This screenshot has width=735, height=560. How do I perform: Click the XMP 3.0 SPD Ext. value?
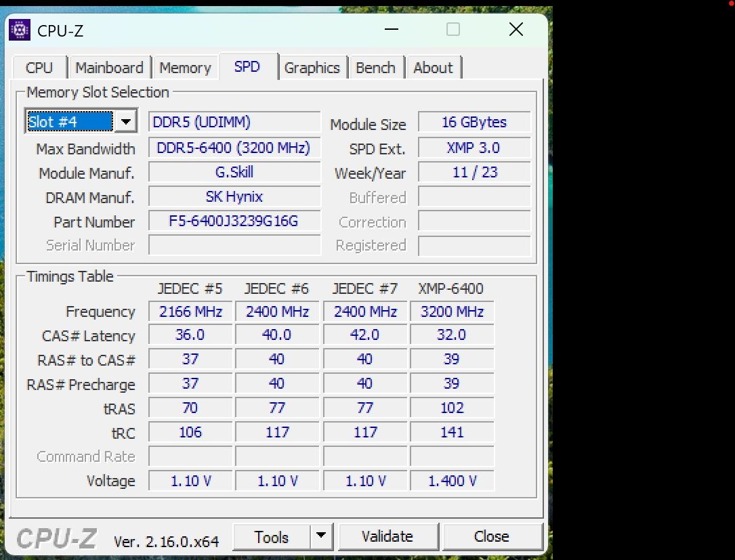(474, 148)
